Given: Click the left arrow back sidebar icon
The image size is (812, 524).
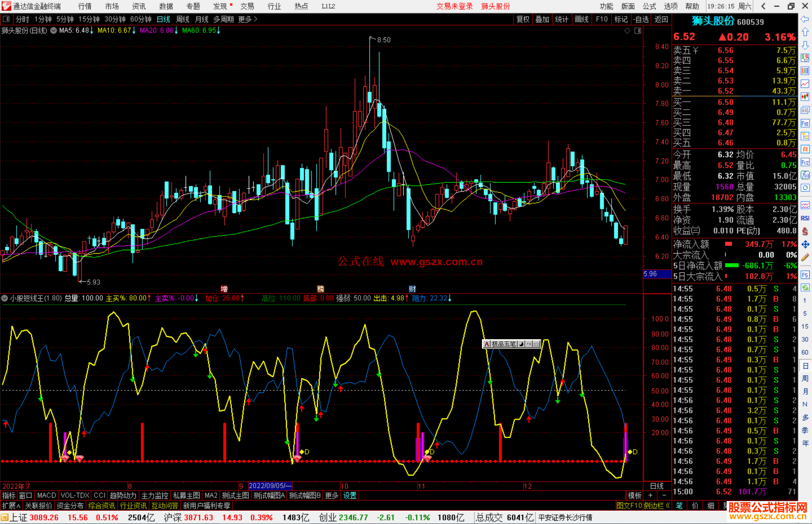Looking at the screenshot, I should coord(805,19).
